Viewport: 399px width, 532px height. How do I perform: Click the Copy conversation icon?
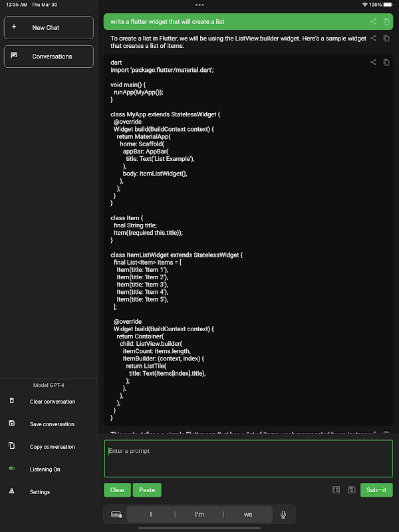coord(11,446)
